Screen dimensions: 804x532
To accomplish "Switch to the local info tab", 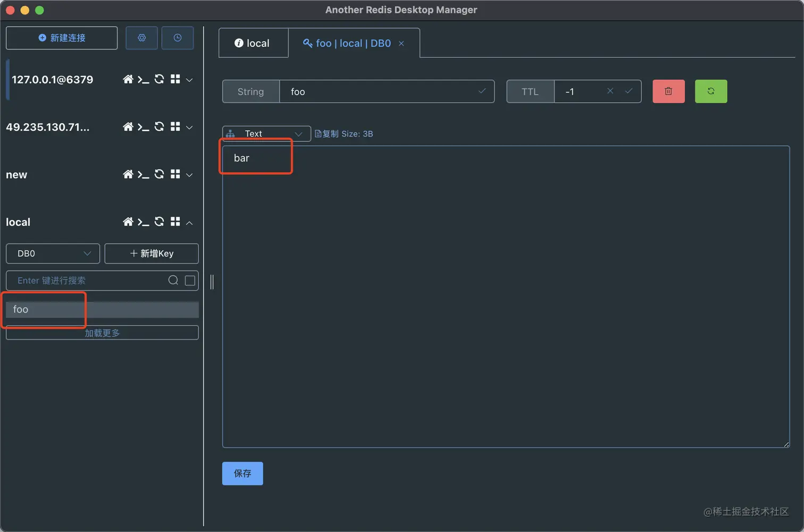I will pyautogui.click(x=253, y=43).
